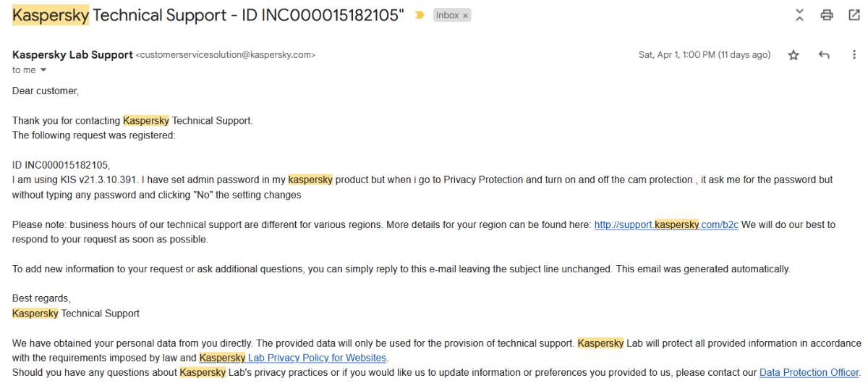Click the sender name Kaspersky Lab Support
Screen dimensions: 868x391
pyautogui.click(x=72, y=54)
